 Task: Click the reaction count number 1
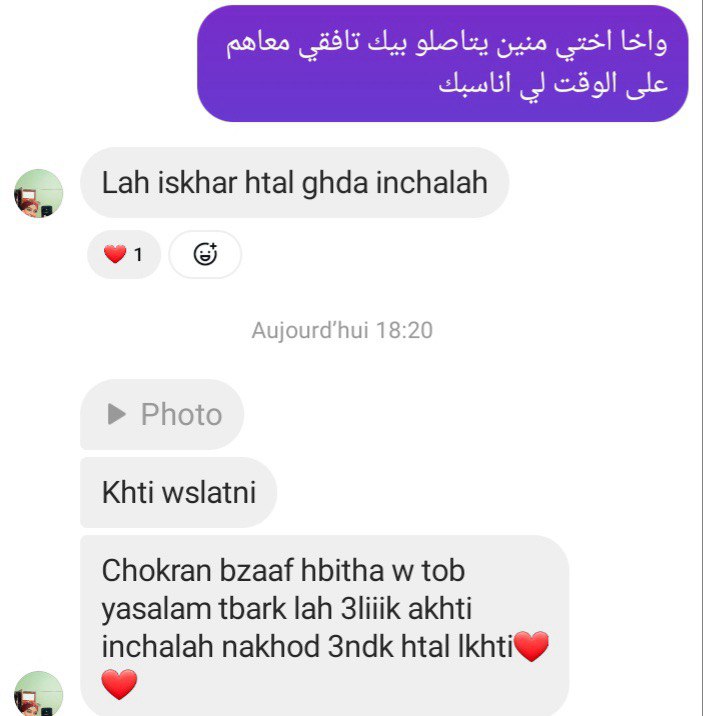point(138,254)
